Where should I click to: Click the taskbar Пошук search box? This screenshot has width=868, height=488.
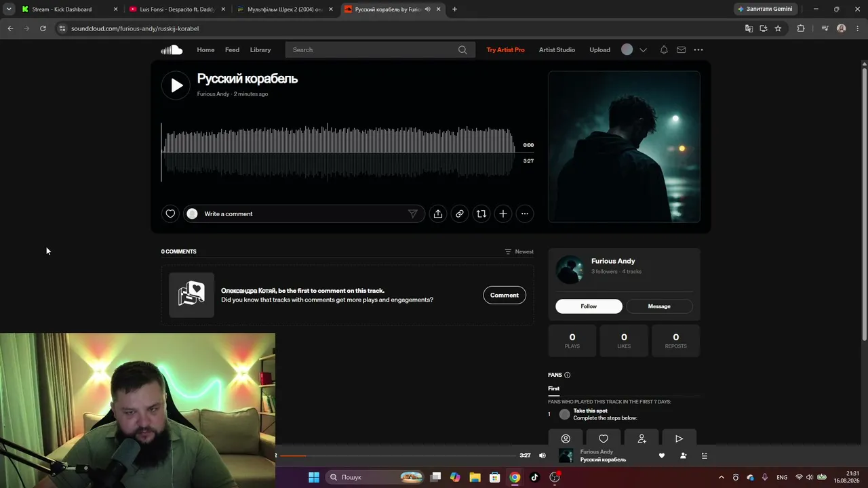(376, 477)
